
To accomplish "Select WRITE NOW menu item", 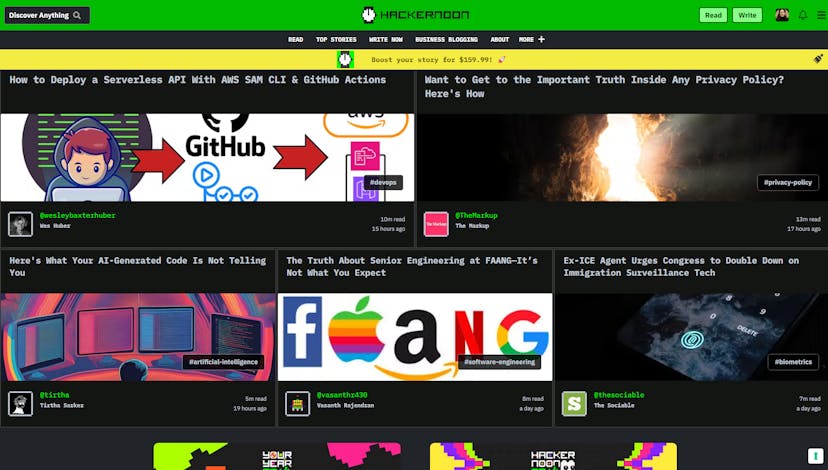I will (386, 40).
